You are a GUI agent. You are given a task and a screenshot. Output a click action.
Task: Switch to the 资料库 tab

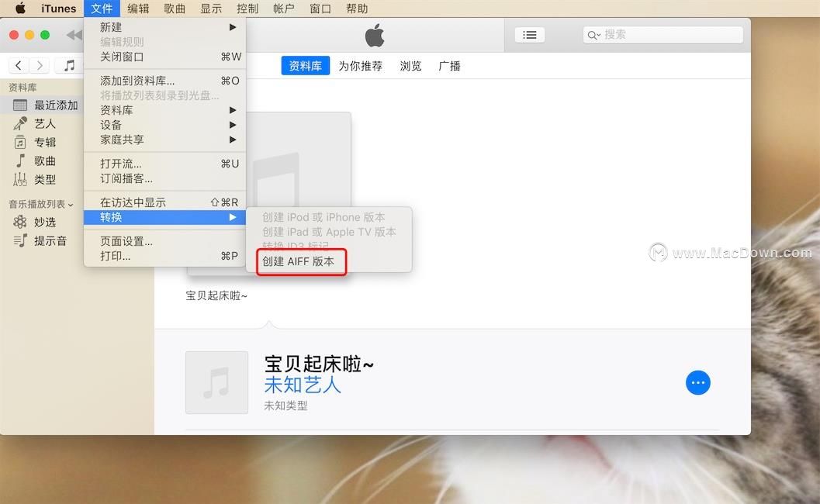[306, 66]
